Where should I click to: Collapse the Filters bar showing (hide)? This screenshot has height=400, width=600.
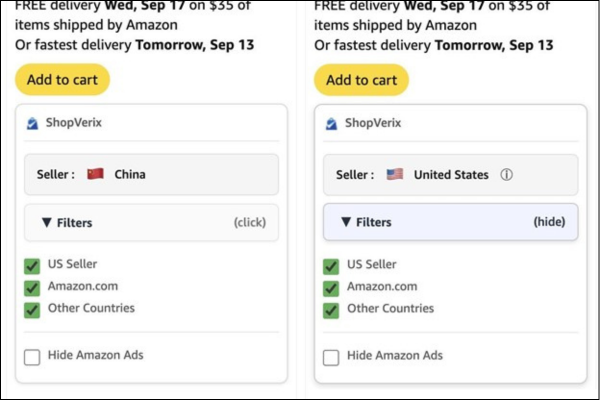click(x=450, y=222)
